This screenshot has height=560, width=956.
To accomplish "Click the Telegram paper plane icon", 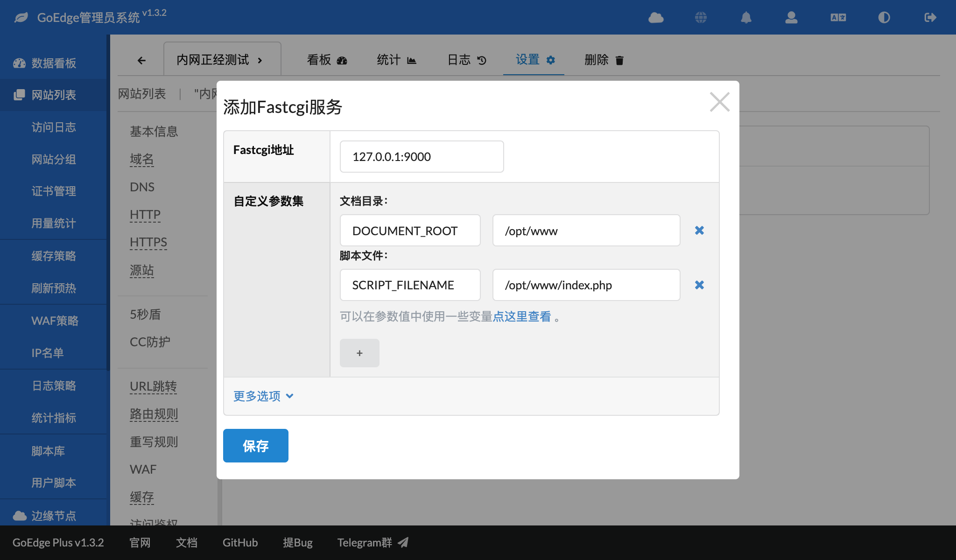I will pos(403,542).
